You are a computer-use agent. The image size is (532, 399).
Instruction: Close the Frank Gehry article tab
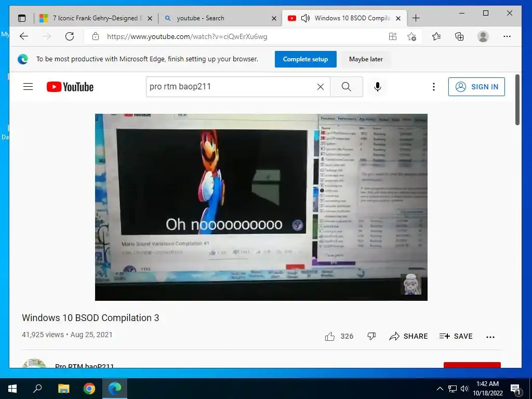coord(150,18)
